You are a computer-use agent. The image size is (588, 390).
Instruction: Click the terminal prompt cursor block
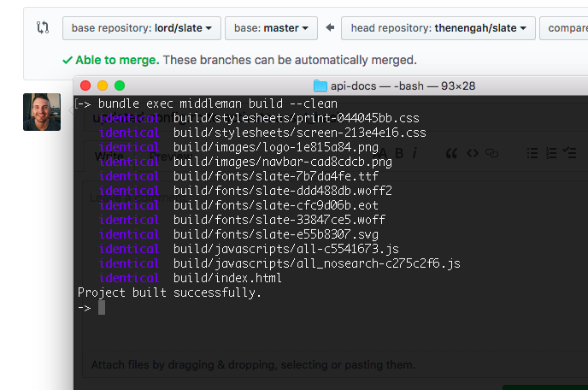tap(102, 308)
